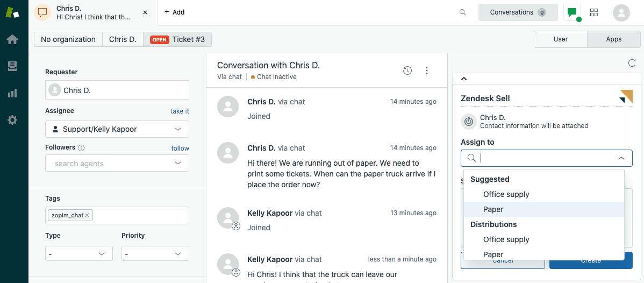Open the Reporting bar chart icon
The height and width of the screenshot is (283, 644).
tap(12, 93)
